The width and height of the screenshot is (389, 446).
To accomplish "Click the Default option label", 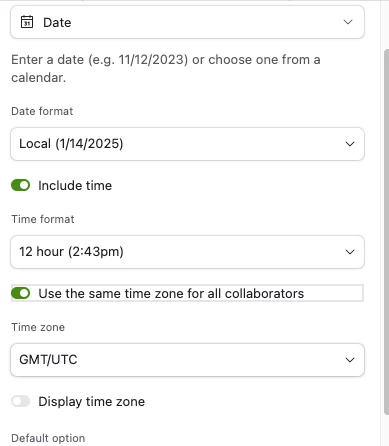I will (48, 438).
